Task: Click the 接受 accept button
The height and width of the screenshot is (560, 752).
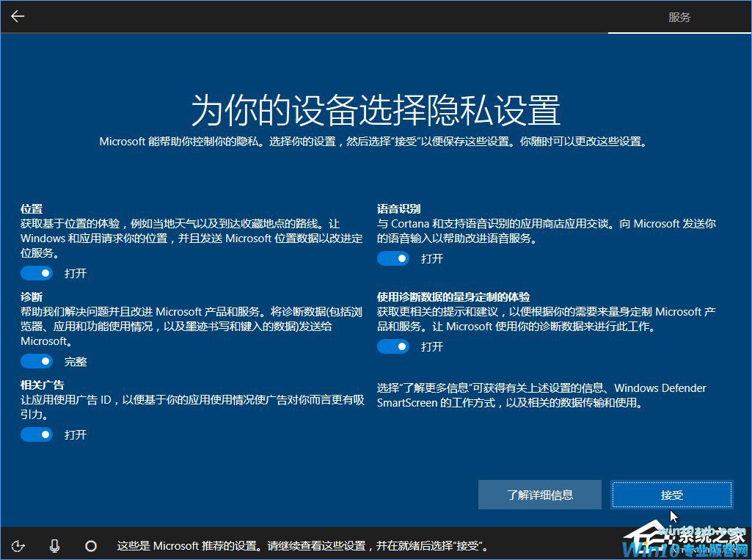Action: coord(671,494)
